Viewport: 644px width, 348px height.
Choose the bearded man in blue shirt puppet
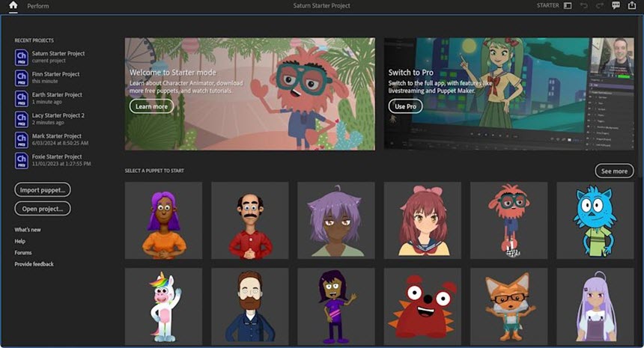tap(249, 307)
